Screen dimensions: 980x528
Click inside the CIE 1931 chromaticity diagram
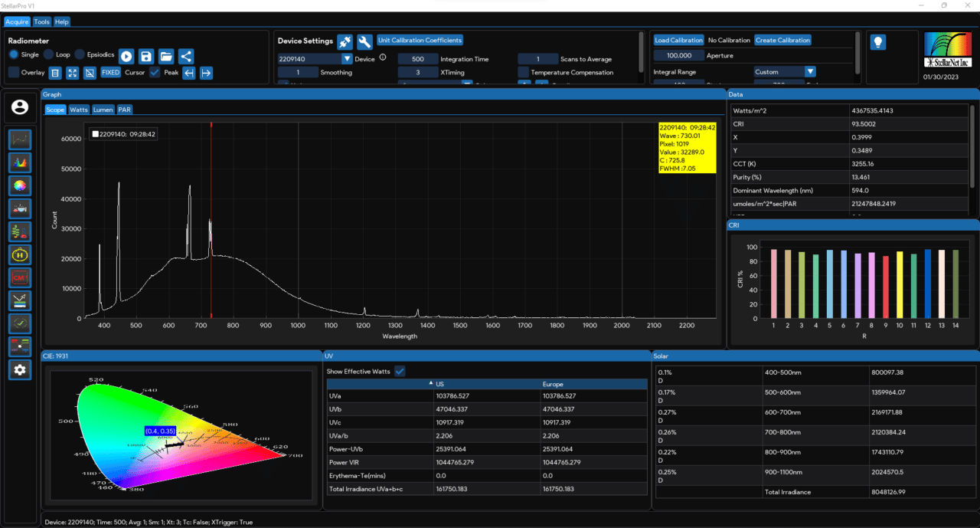181,433
